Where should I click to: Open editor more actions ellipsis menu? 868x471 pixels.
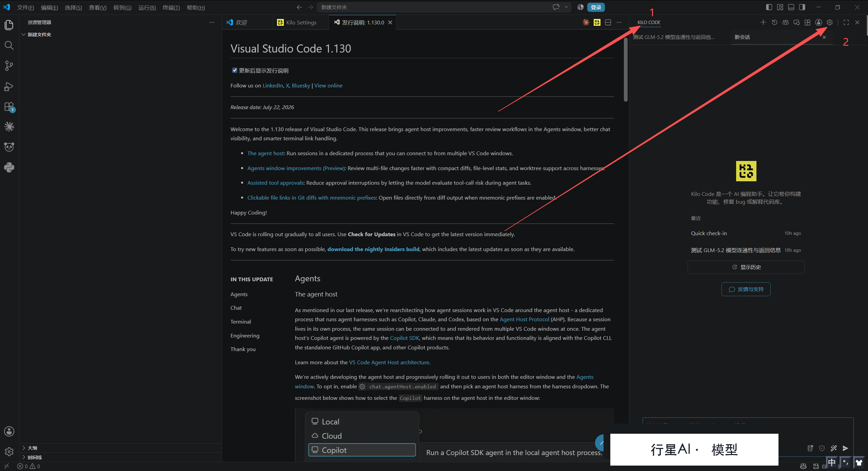coord(619,22)
